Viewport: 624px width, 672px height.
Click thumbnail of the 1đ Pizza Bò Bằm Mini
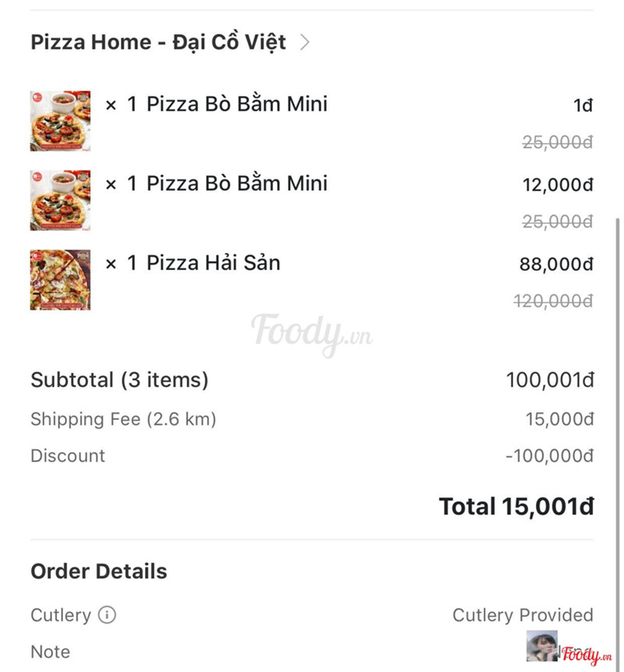tap(60, 121)
